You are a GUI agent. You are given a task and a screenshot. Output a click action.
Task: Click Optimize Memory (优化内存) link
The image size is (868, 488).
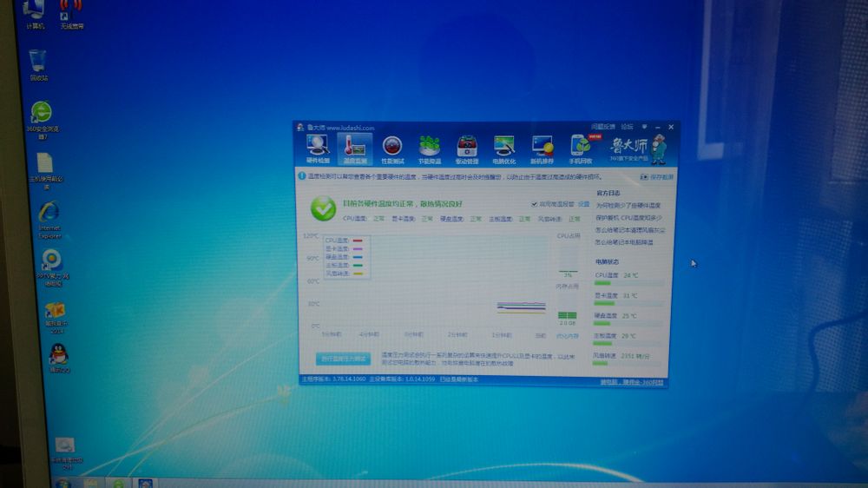point(568,336)
